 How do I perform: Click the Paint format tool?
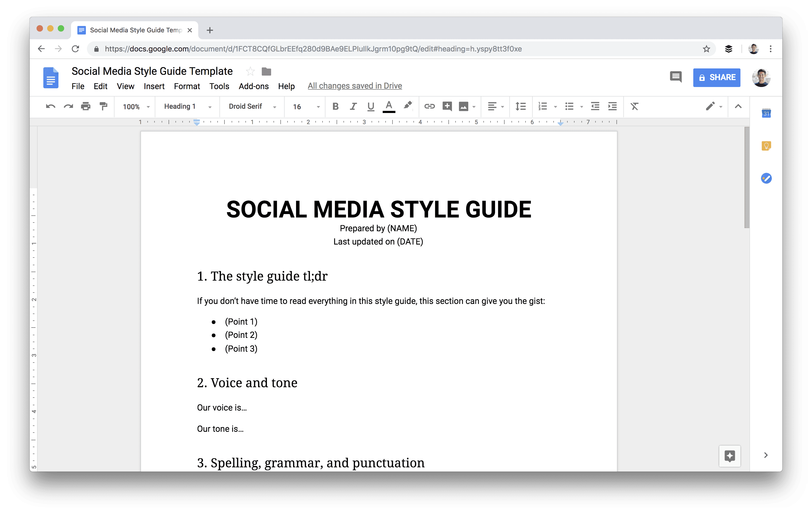[x=103, y=107]
